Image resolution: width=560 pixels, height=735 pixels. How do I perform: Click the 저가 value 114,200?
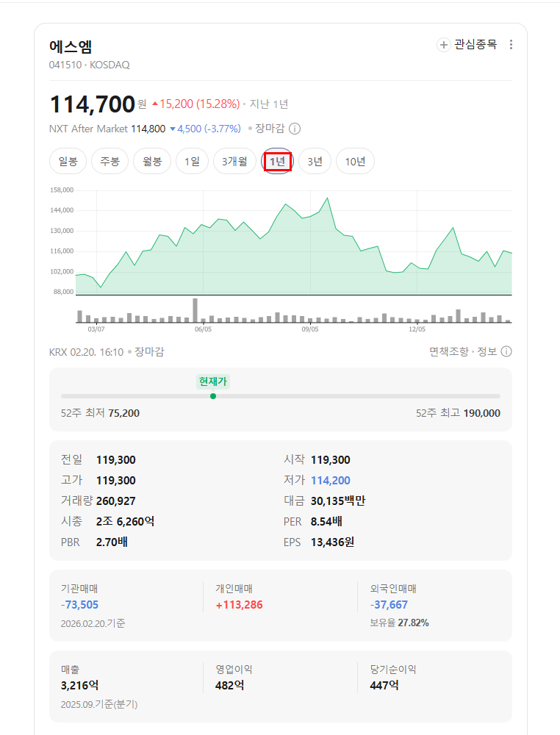pyautogui.click(x=331, y=481)
